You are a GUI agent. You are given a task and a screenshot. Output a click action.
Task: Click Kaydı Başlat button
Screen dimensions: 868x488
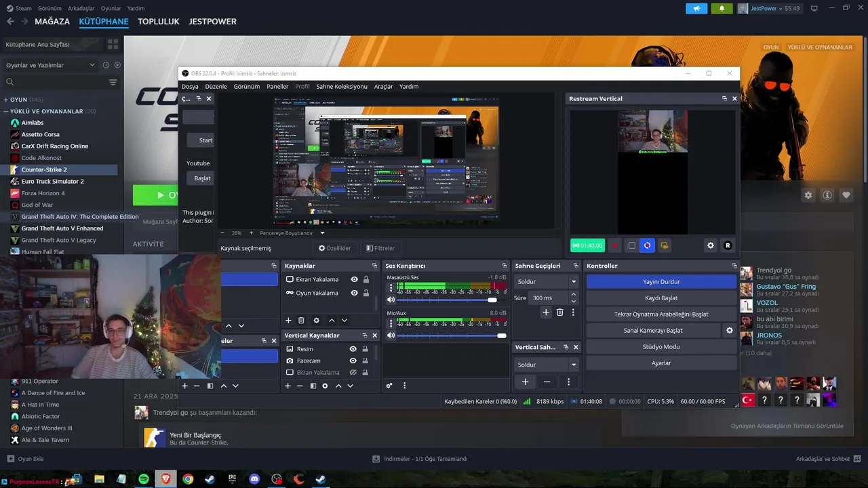661,298
